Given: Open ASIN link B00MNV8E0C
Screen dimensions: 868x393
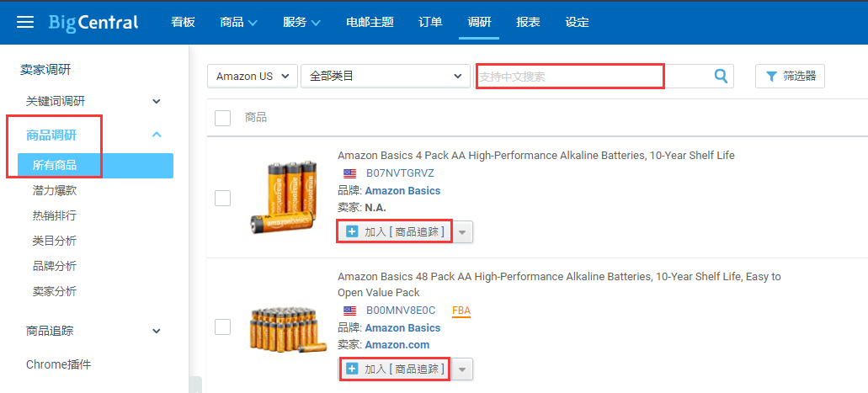Looking at the screenshot, I should (401, 311).
